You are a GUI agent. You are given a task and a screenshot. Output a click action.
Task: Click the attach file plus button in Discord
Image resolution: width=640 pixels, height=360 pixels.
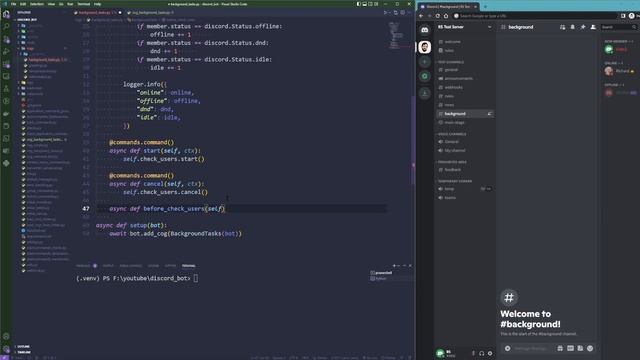coord(507,348)
